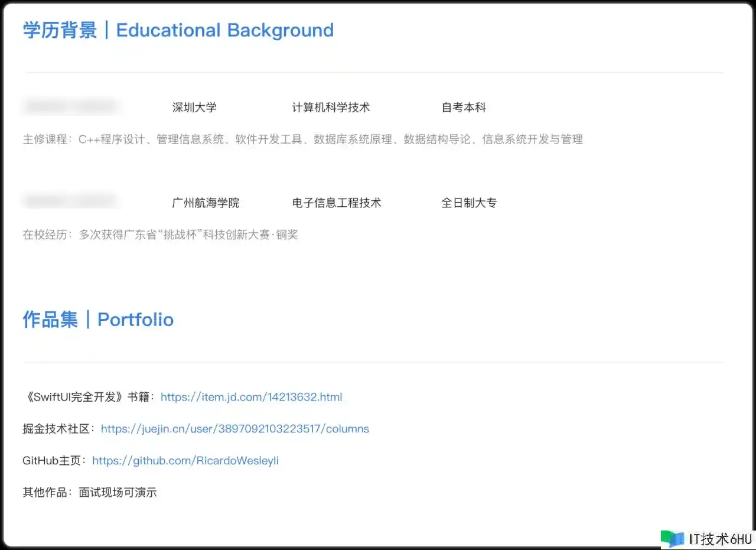
Task: Click the Portfolio section heading
Action: pos(98,320)
